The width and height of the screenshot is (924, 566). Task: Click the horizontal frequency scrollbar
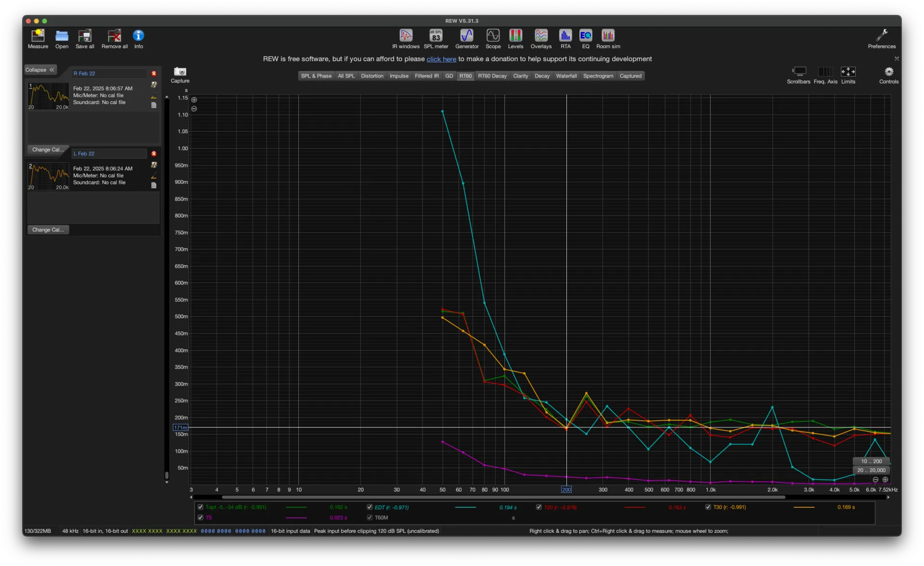pos(503,497)
